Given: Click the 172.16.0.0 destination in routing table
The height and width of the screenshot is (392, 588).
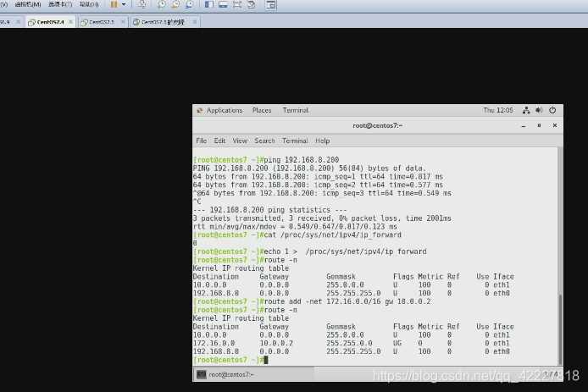Looking at the screenshot, I should [214, 343].
